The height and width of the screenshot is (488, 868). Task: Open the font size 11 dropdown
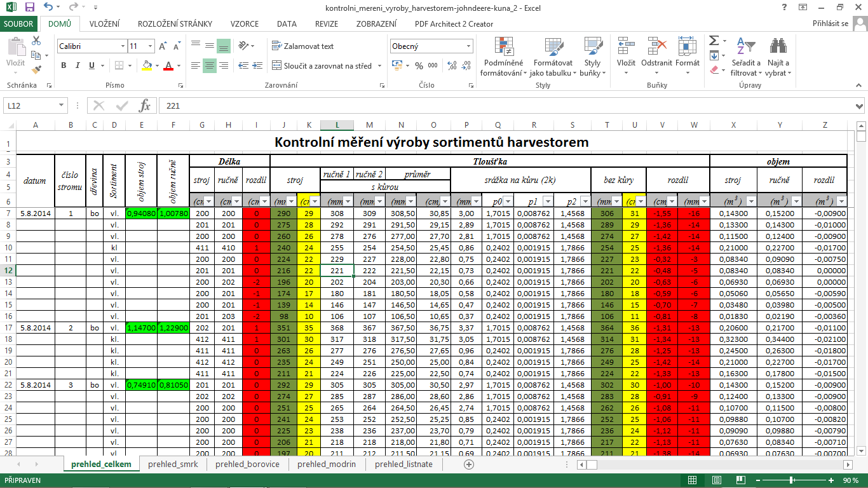coord(150,46)
